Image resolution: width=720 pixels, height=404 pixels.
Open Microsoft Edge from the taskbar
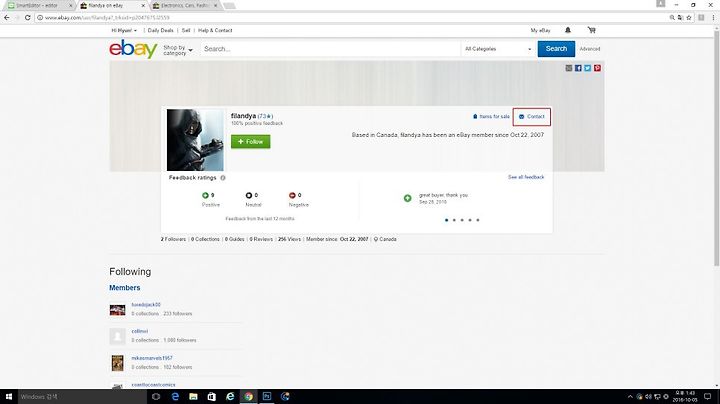coord(175,397)
